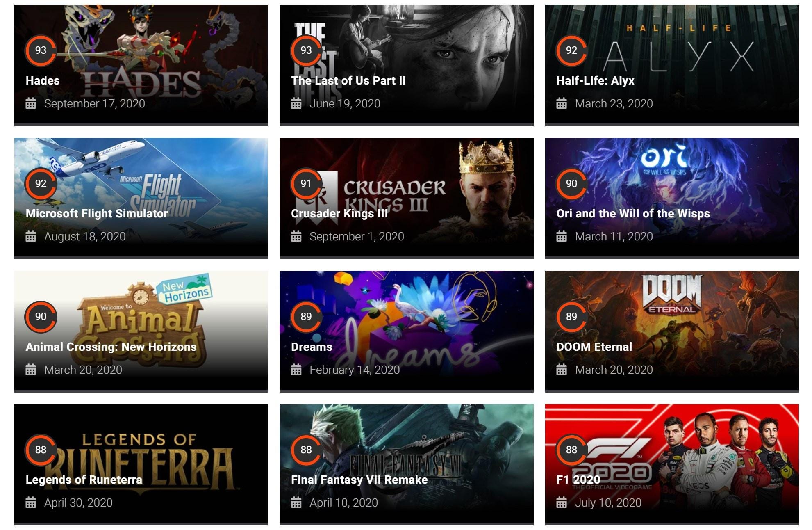Open the Microsoft Flight Simulator title link

click(x=97, y=213)
